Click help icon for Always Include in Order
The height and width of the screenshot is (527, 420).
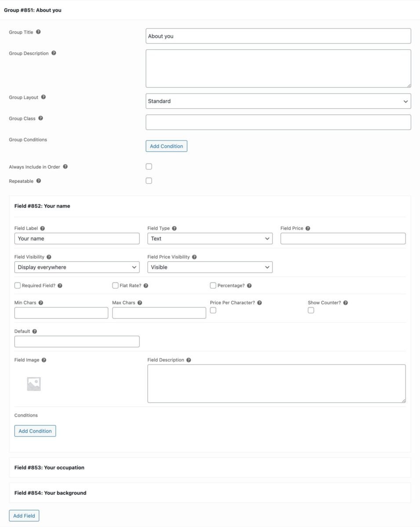pos(65,167)
